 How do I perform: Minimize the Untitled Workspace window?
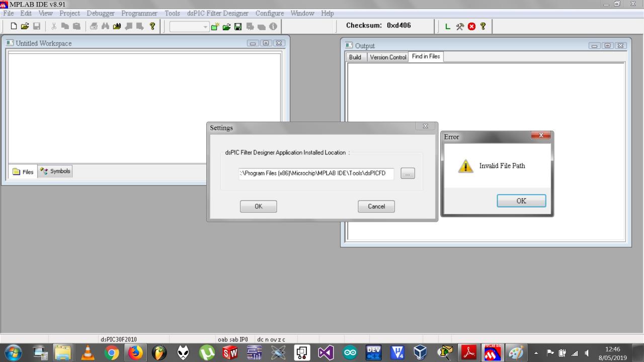253,43
